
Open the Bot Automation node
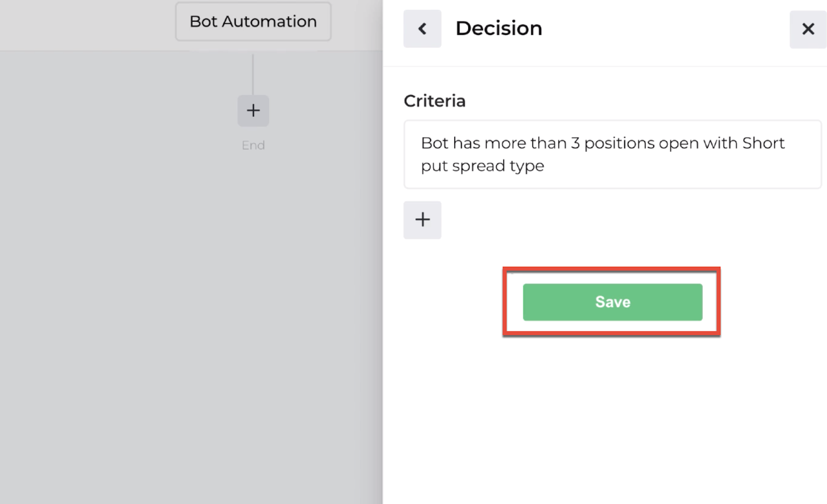click(253, 22)
